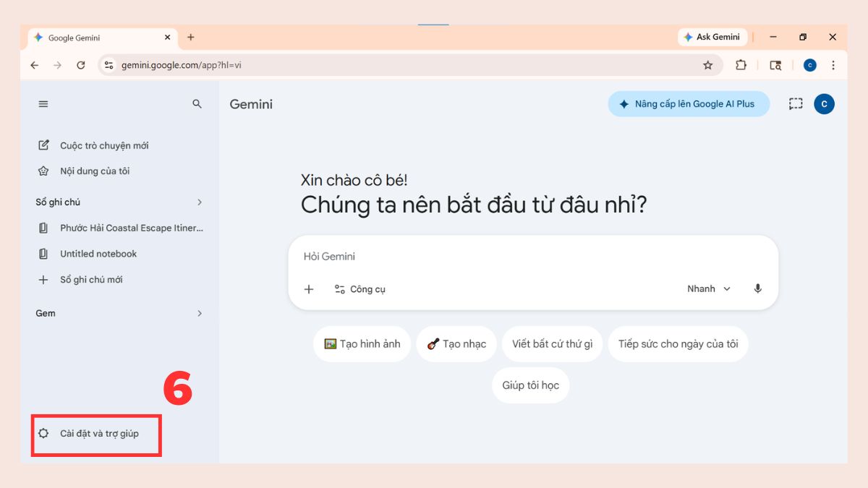This screenshot has width=868, height=488.
Task: Select the Giúp tôi học chip
Action: click(x=531, y=385)
